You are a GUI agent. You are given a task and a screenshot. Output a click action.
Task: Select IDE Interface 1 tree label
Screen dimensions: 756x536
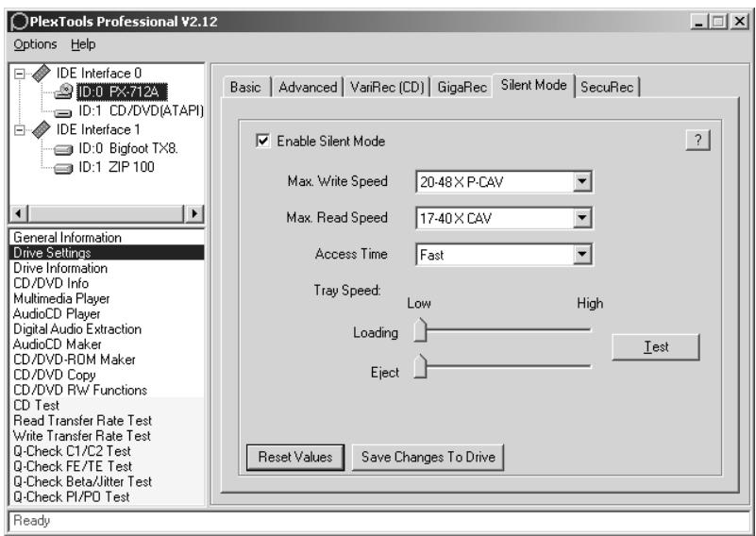(x=99, y=129)
